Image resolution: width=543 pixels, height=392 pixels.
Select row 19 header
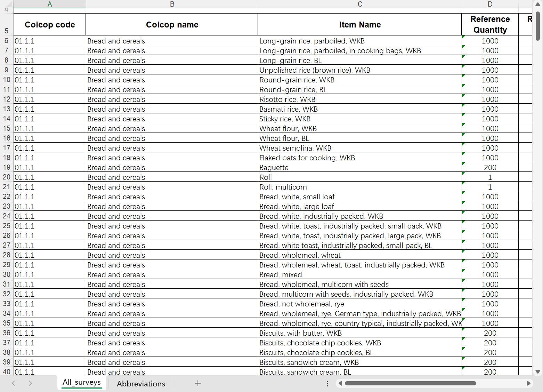pos(7,167)
